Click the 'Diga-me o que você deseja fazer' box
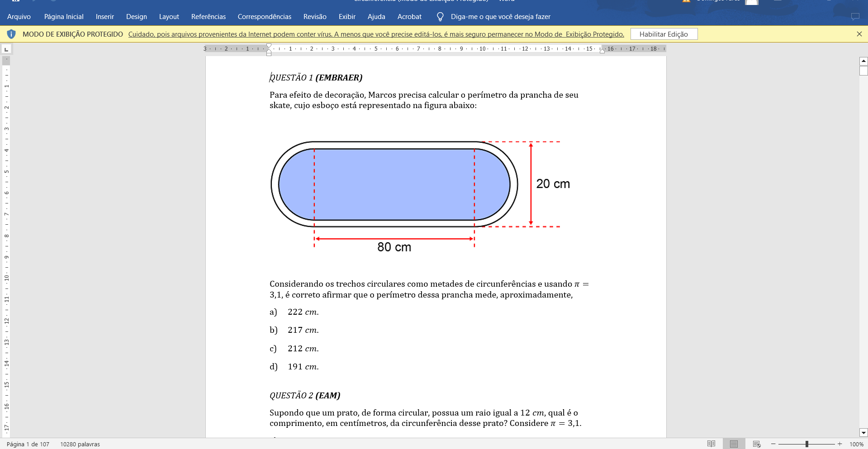 [500, 17]
